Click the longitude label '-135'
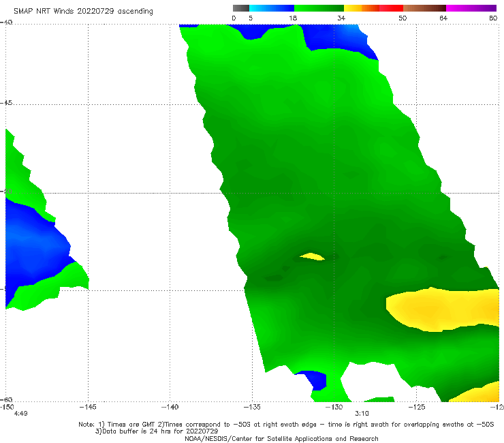 (x=252, y=408)
